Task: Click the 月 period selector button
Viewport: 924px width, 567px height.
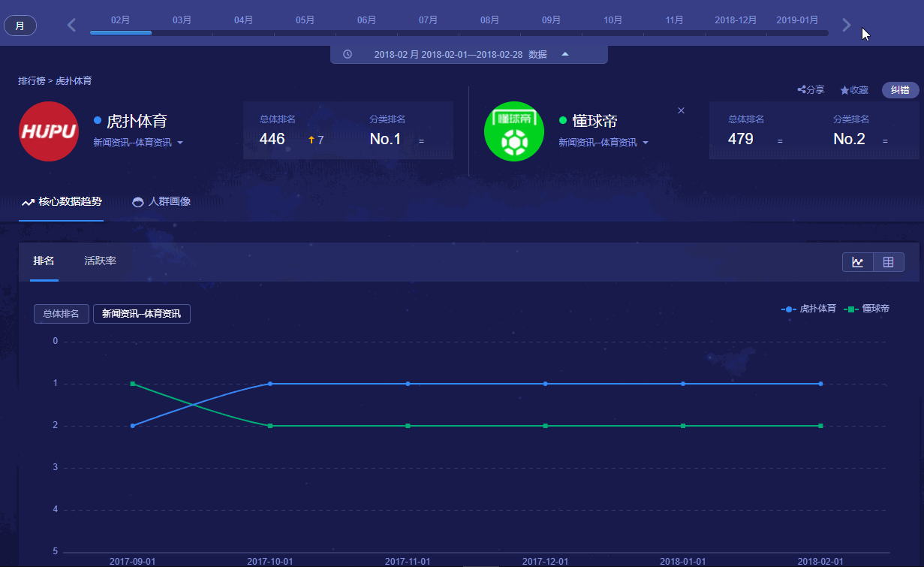Action: (x=20, y=26)
